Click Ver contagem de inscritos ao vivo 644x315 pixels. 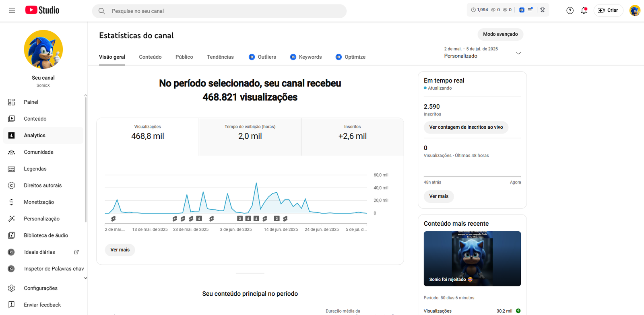click(466, 127)
